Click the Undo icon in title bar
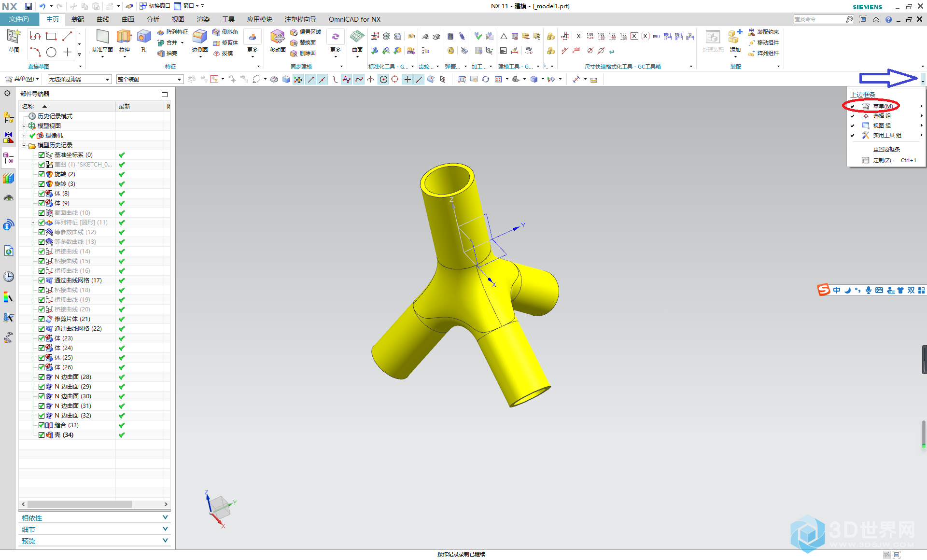The height and width of the screenshot is (560, 927). pyautogui.click(x=42, y=6)
